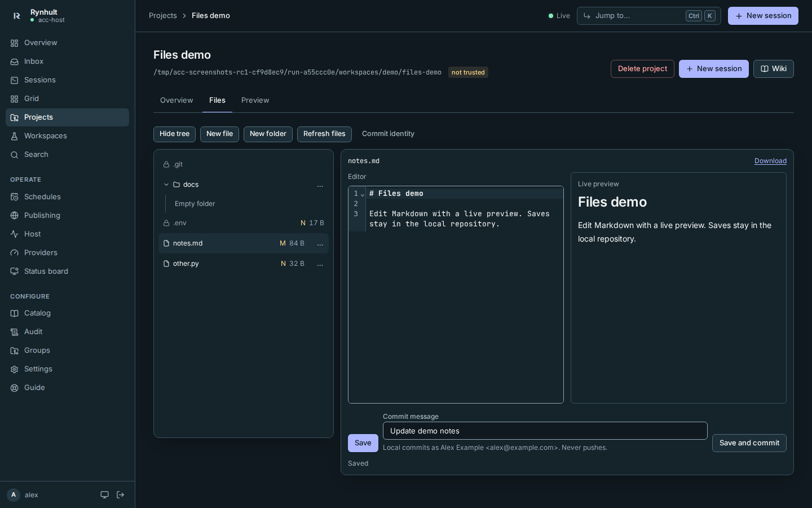
Task: Open Settings in the sidebar
Action: (67, 369)
